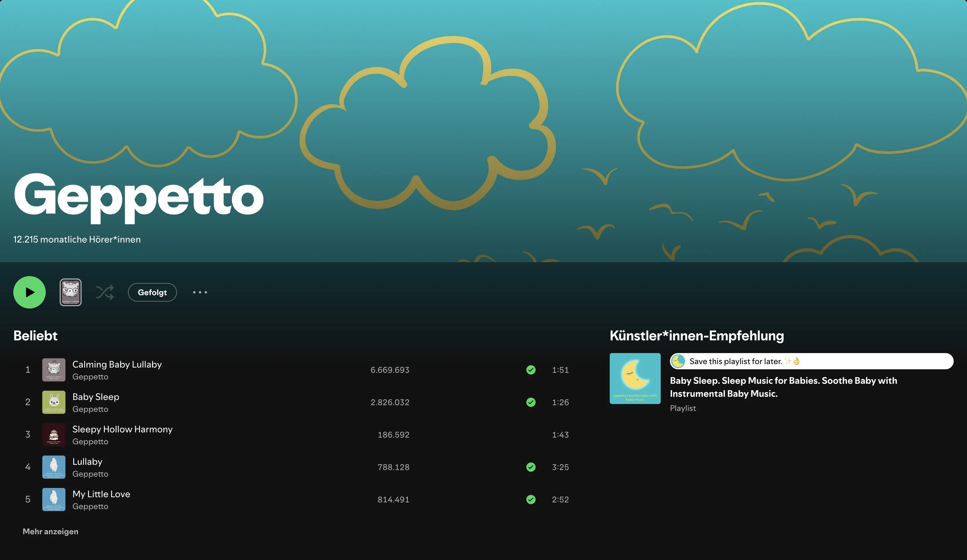Open the three-dots more options menu
The width and height of the screenshot is (967, 560).
click(200, 292)
